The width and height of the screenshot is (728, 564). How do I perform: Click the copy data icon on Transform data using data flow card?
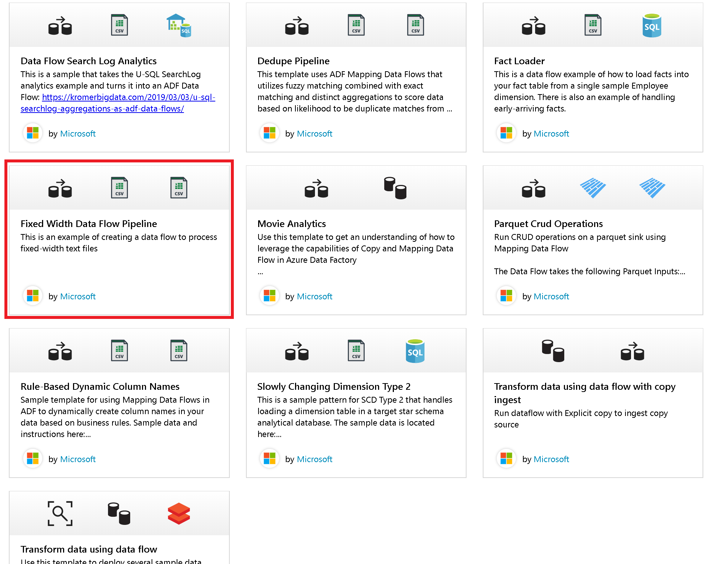[119, 513]
